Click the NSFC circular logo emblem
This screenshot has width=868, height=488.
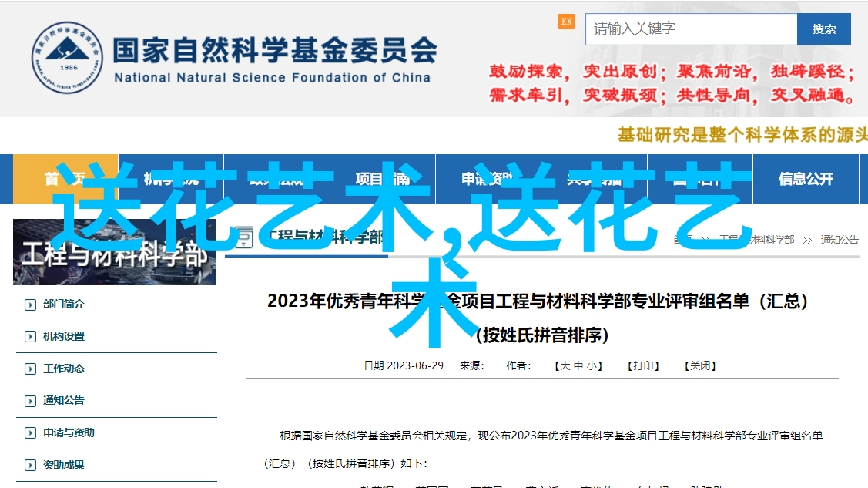pos(67,58)
